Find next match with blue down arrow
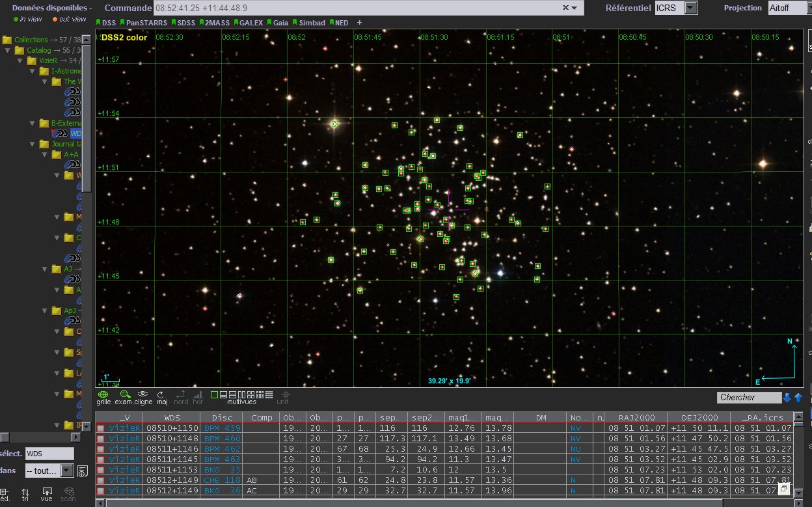 (x=787, y=398)
